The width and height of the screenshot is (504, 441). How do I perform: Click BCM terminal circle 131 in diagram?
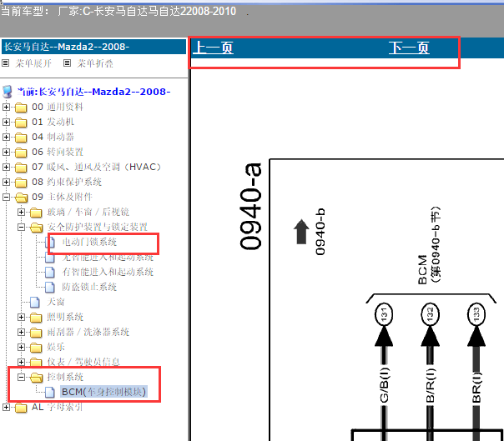pyautogui.click(x=384, y=314)
